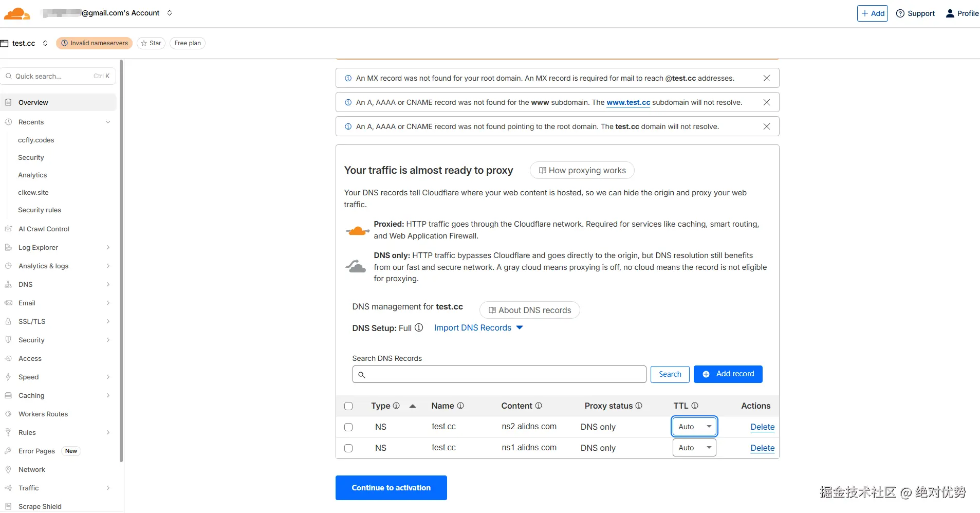Check the ns1.alidns.com record checkbox

(x=348, y=448)
